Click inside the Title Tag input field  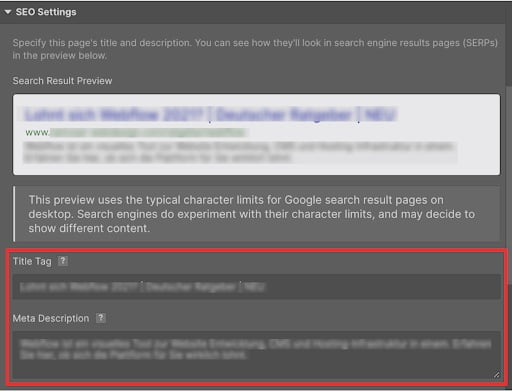coord(256,287)
